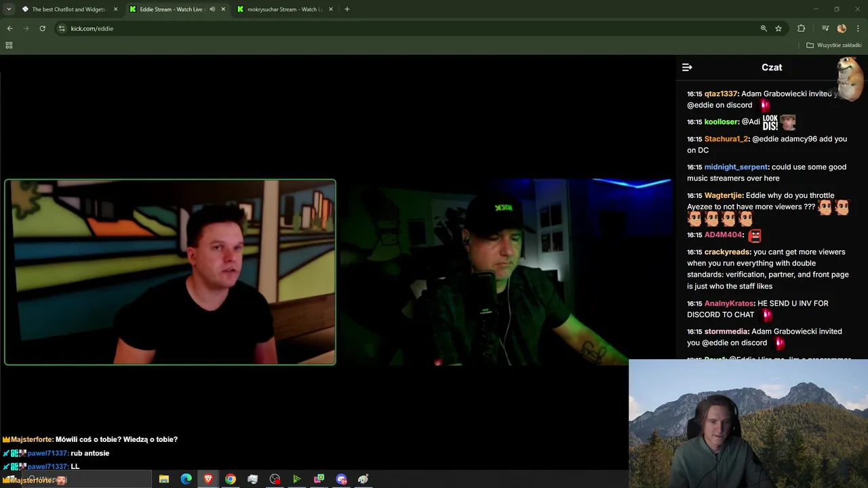Click the LOOK DIS emote in chat
The height and width of the screenshot is (488, 868).
click(x=770, y=123)
